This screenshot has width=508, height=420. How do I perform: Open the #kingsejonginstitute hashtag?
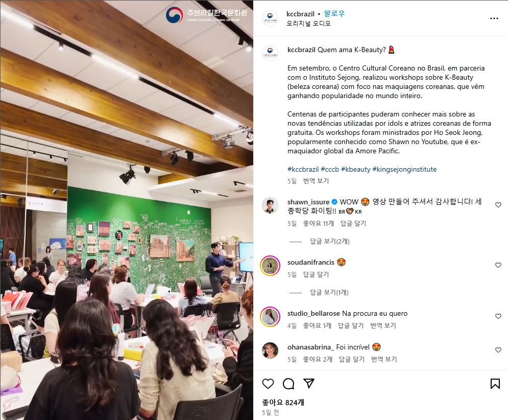(x=405, y=169)
